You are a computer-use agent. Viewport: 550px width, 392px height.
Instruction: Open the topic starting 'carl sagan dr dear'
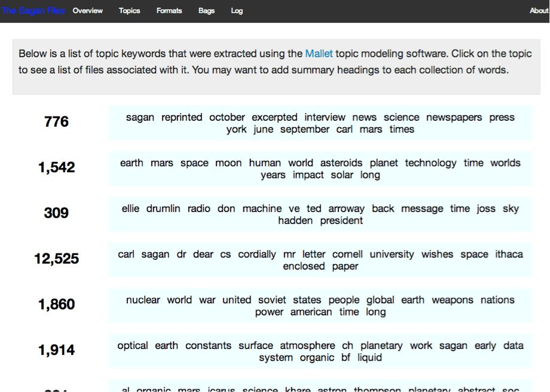(320, 259)
